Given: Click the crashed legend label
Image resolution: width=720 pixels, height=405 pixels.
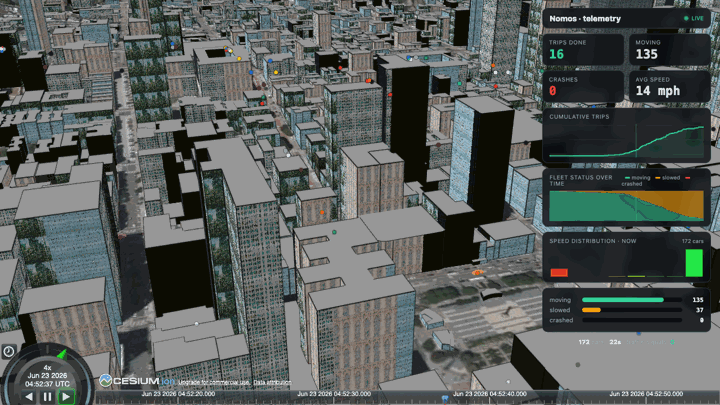Looking at the screenshot, I should pos(631,184).
